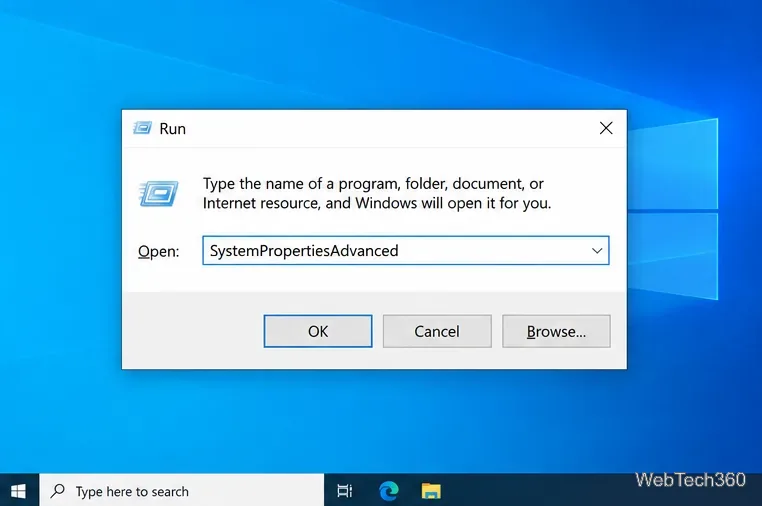Image resolution: width=762 pixels, height=506 pixels.
Task: Close the Run dialog with the X
Action: (x=606, y=128)
